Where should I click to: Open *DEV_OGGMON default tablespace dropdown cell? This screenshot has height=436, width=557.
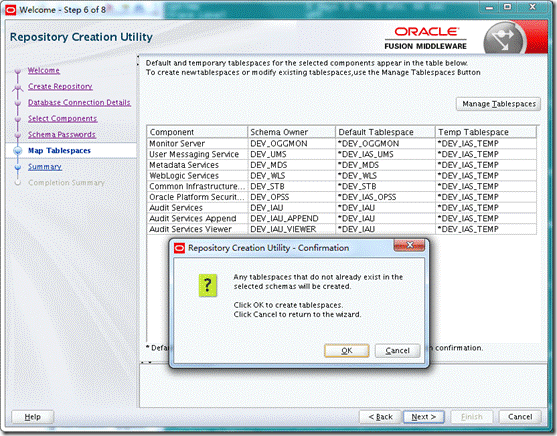pos(385,144)
